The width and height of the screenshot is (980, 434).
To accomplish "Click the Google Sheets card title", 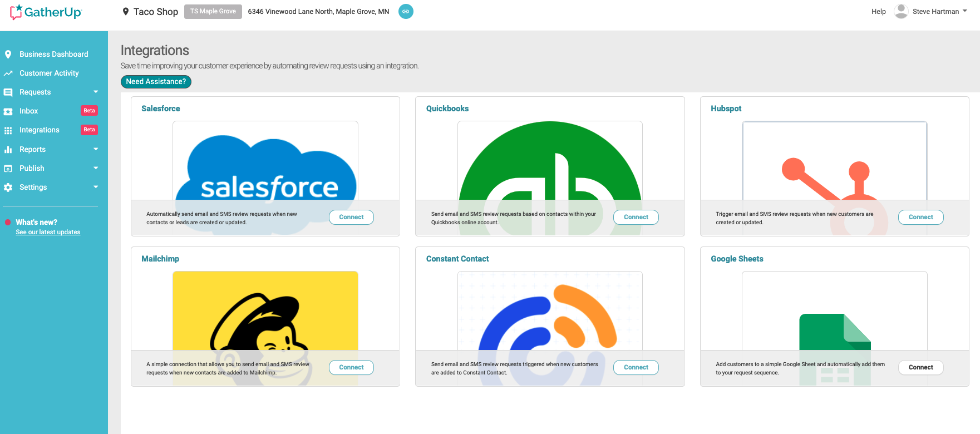I will pos(737,259).
